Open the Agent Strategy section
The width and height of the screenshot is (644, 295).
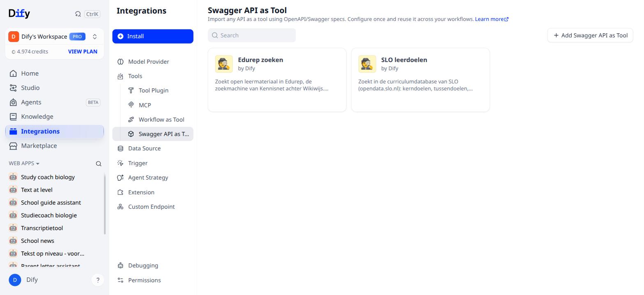click(153, 177)
